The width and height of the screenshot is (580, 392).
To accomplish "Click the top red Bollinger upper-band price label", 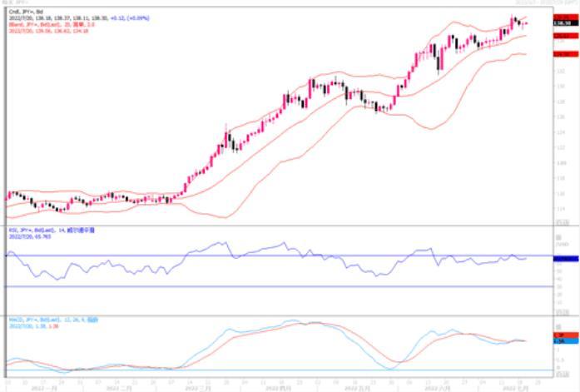I will click(x=566, y=17).
